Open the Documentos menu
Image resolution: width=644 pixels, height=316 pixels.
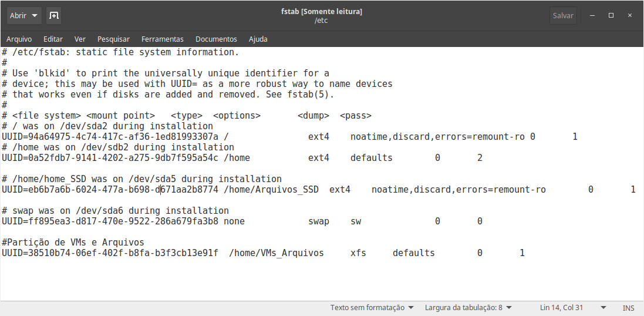[216, 39]
